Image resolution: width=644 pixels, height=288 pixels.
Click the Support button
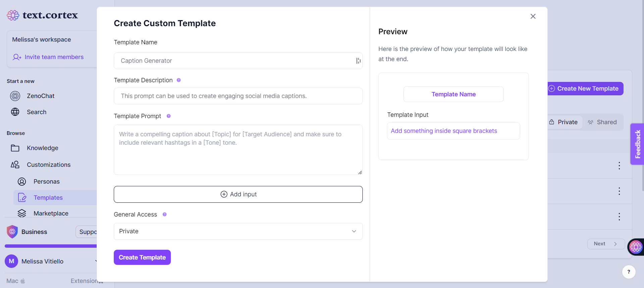87,232
